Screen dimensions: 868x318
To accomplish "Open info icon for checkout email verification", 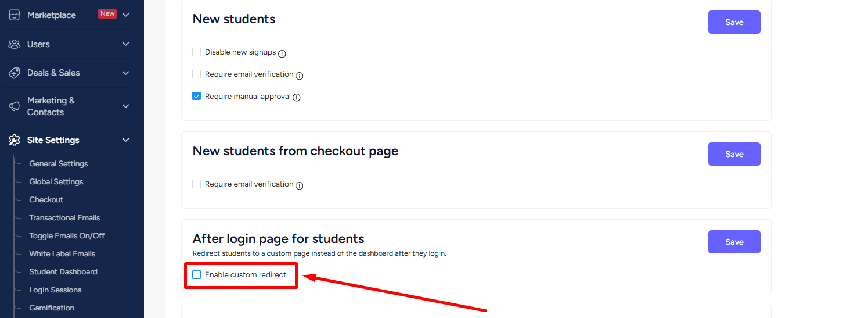I will [300, 185].
